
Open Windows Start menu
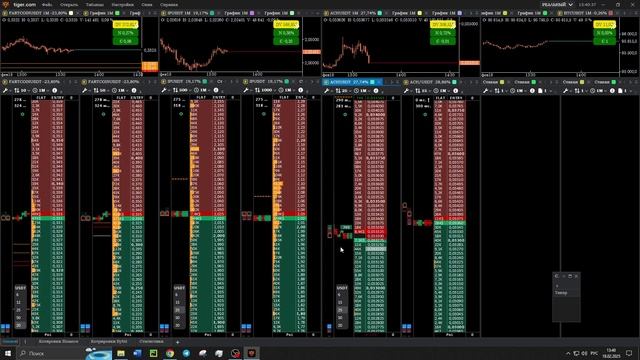pyautogui.click(x=7, y=353)
